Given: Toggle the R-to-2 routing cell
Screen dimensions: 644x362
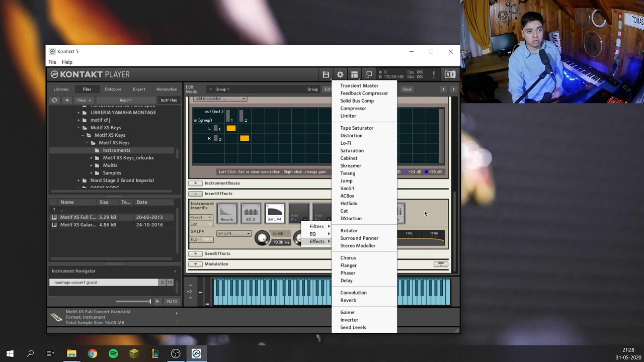Looking at the screenshot, I should pos(245,138).
